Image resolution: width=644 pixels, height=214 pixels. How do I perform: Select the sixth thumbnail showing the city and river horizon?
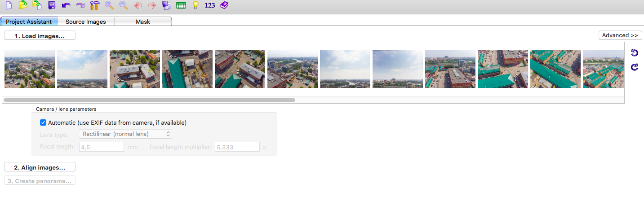(x=293, y=69)
